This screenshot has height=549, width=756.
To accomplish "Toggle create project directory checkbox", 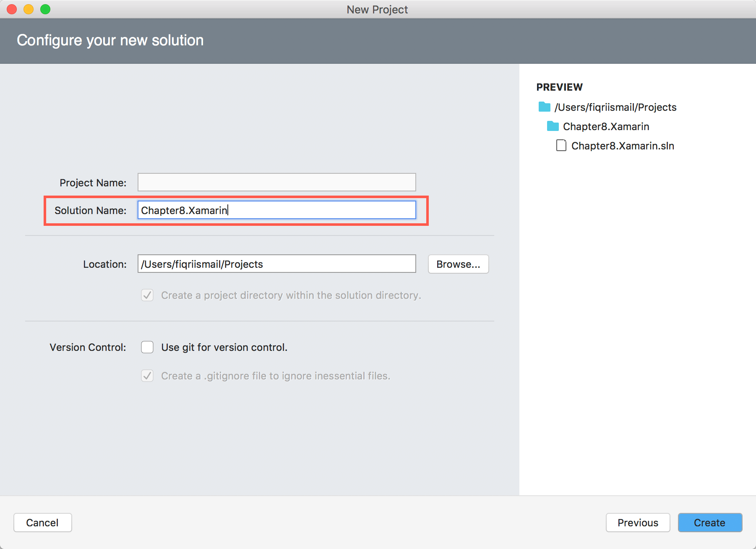I will pos(147,295).
